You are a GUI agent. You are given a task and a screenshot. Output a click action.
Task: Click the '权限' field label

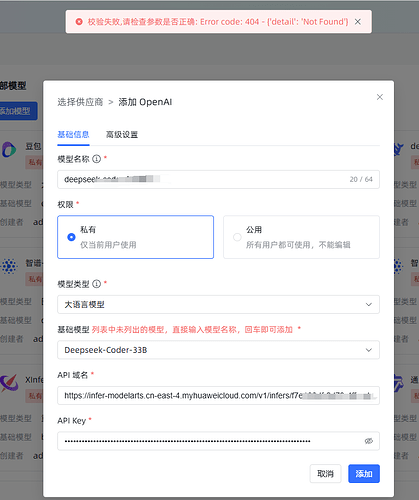click(x=65, y=204)
